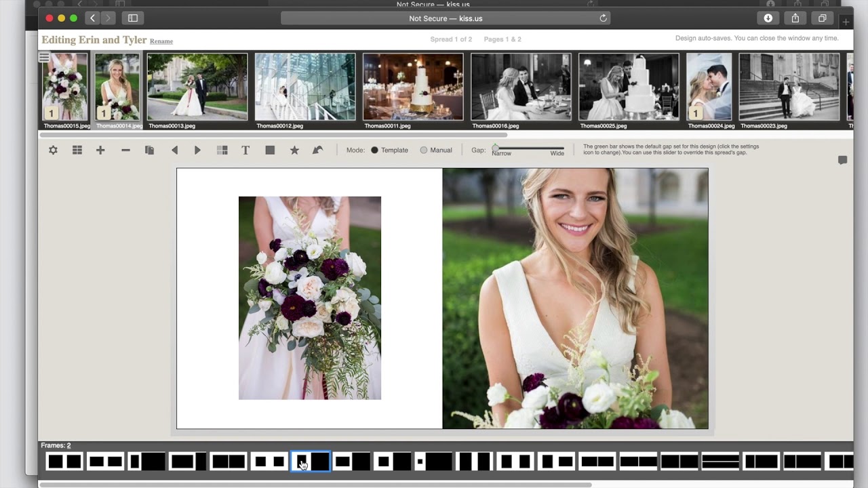868x488 pixels.
Task: Select Manual mode radio button
Action: (x=424, y=150)
